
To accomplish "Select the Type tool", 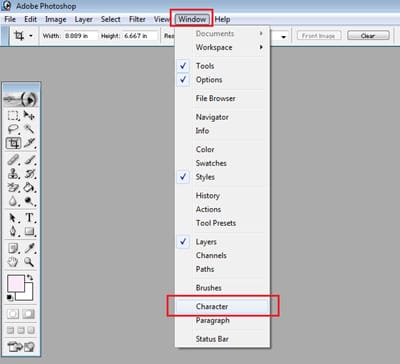I will click(29, 218).
